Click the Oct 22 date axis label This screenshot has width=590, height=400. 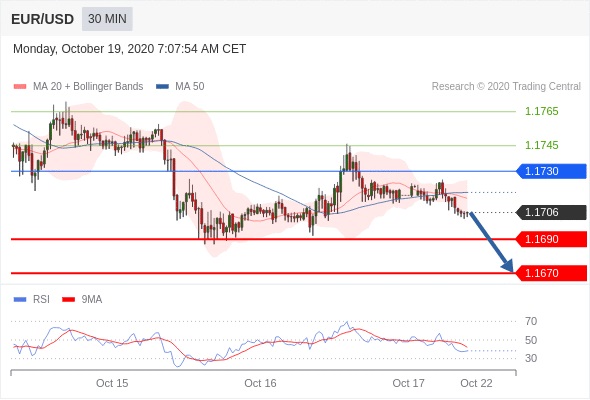point(476,383)
